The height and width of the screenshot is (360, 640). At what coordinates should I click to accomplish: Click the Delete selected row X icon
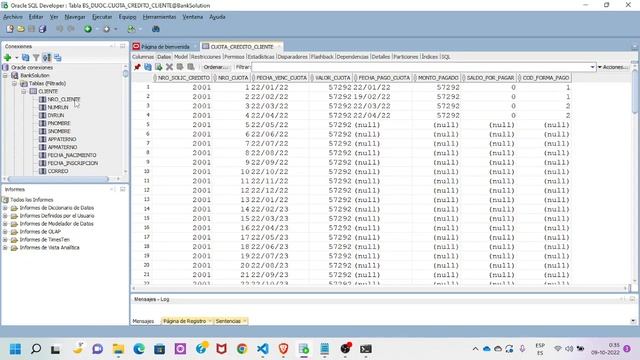tap(169, 67)
